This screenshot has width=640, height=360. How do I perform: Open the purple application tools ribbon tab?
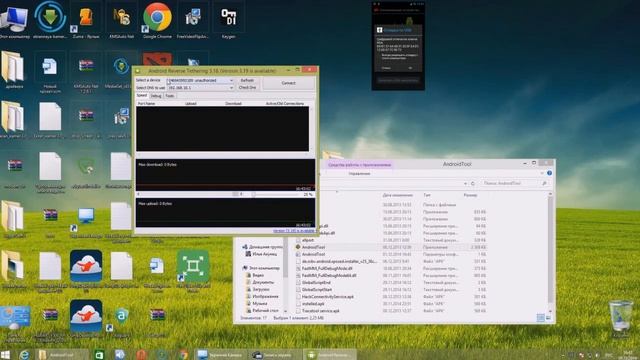pyautogui.click(x=360, y=165)
